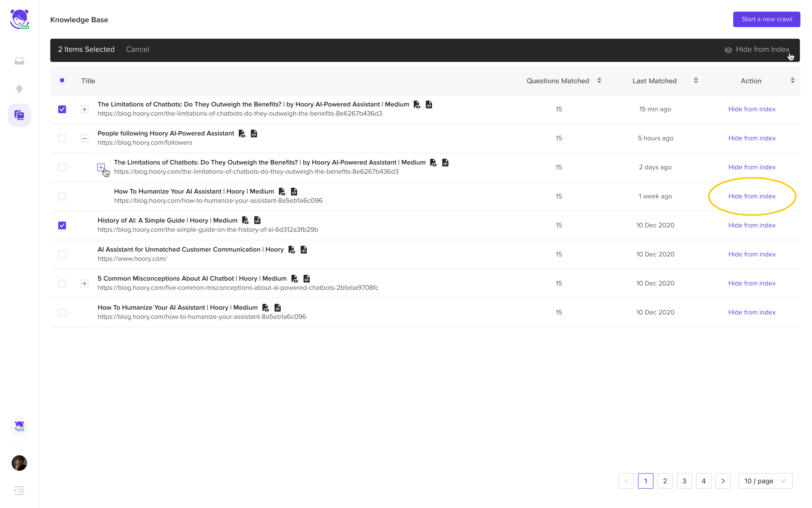
Task: Hide AI Assistant for Unmatched row from index
Action: click(752, 254)
